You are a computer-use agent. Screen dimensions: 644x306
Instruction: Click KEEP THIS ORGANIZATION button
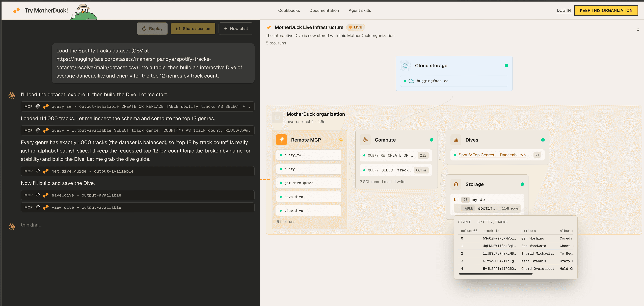click(606, 11)
